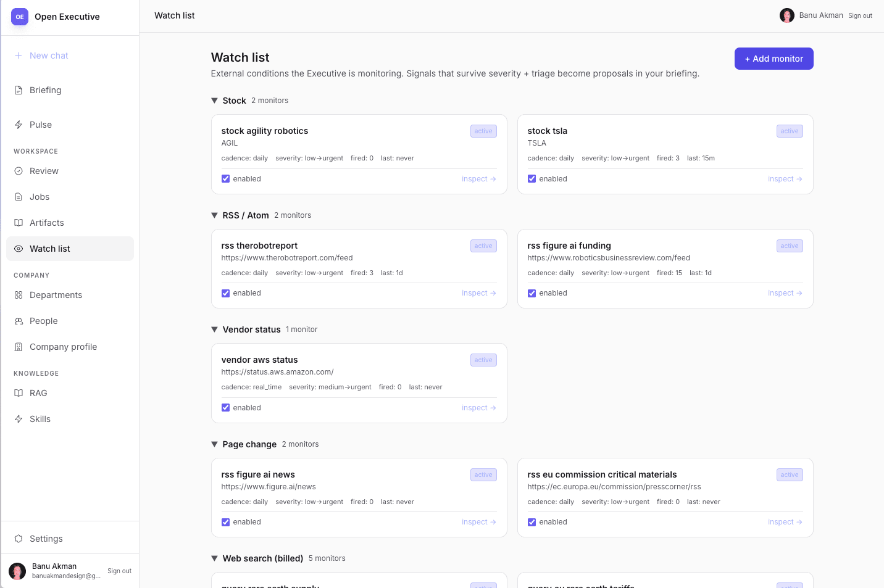Screen dimensions: 884x588
Task: Collapse the Page change section
Action: pyautogui.click(x=214, y=444)
